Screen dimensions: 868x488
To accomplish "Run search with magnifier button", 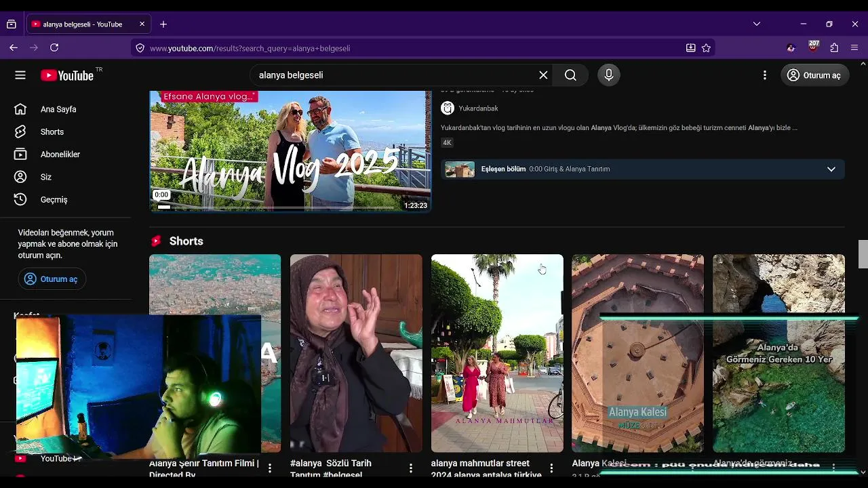I will pyautogui.click(x=570, y=75).
